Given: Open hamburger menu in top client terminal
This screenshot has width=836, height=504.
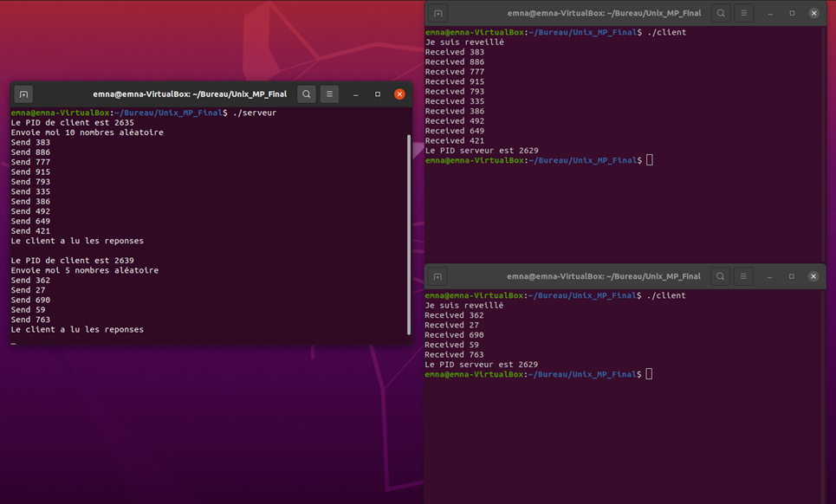Looking at the screenshot, I should pos(744,13).
